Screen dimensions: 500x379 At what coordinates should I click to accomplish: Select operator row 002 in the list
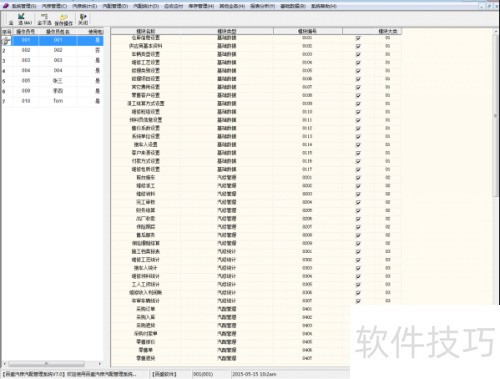click(x=53, y=50)
